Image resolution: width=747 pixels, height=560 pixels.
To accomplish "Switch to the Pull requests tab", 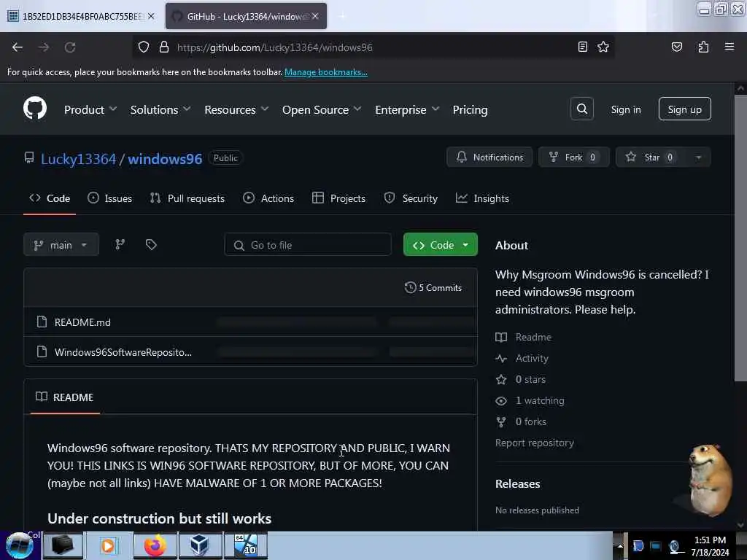I will 187,198.
